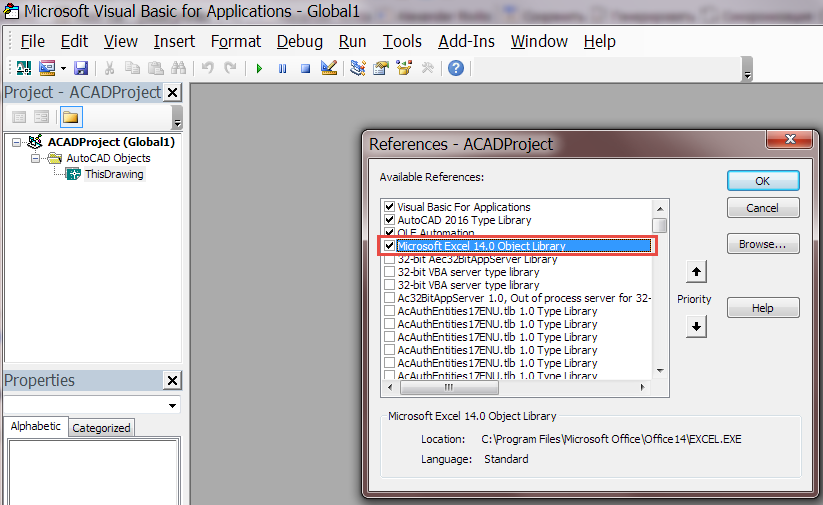Screen dimensions: 823x505
Task: Open the View menu
Action: pos(121,41)
